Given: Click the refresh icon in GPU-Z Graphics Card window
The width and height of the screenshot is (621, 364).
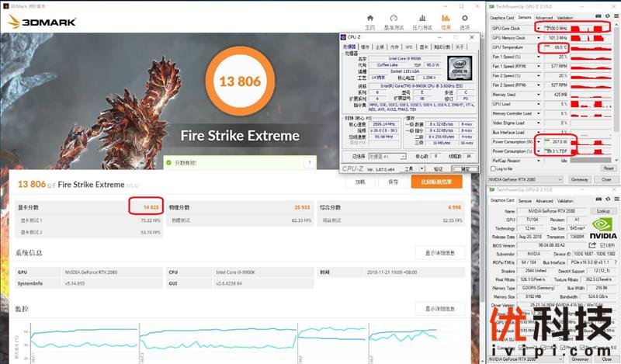Looking at the screenshot, I should point(608,199).
